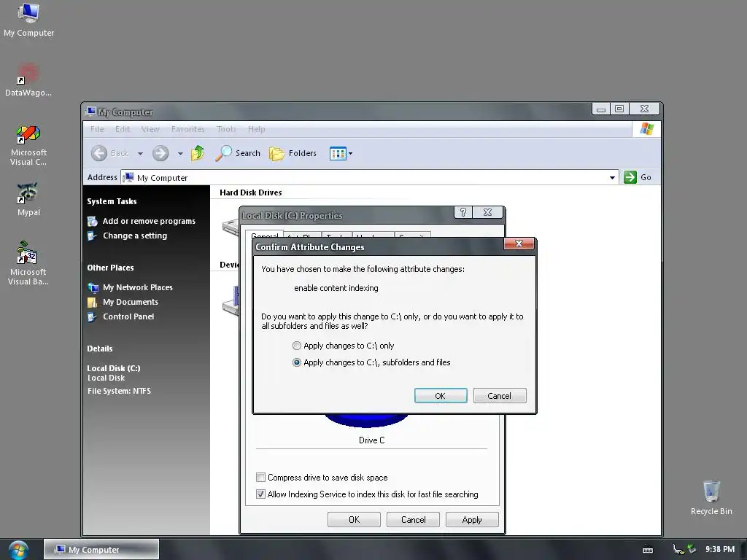Open the View menu
The height and width of the screenshot is (560, 747).
(x=150, y=129)
